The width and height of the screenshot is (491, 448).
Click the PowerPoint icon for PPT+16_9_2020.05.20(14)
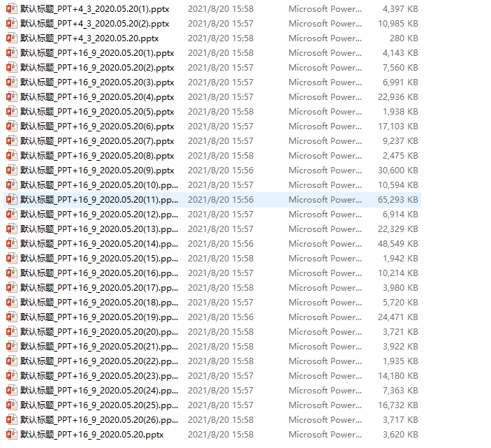[10, 244]
